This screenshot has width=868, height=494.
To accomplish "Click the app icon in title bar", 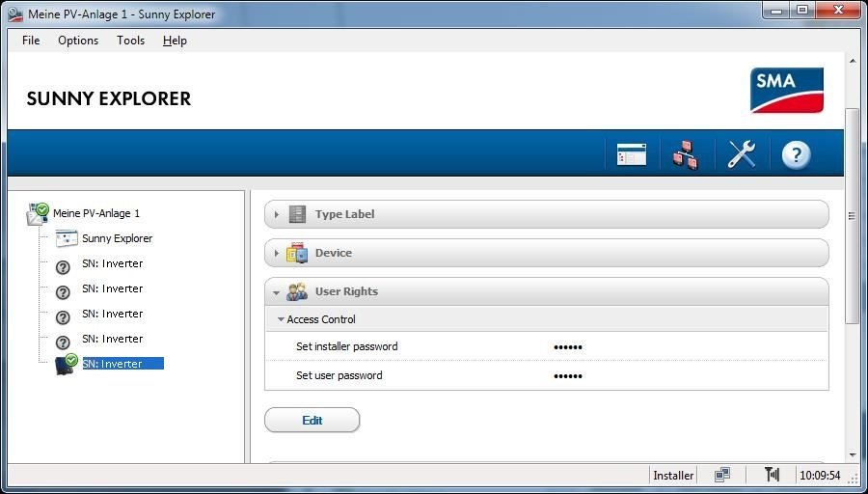I will [x=15, y=14].
